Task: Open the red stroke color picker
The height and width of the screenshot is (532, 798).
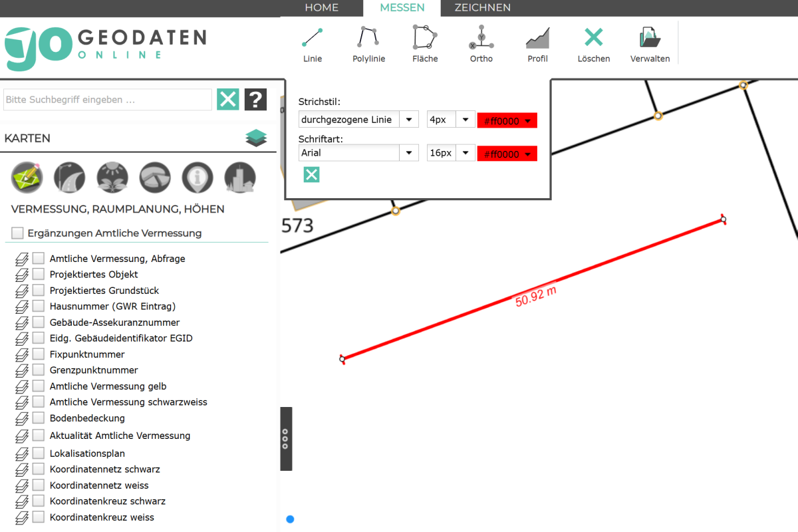Action: coord(507,120)
